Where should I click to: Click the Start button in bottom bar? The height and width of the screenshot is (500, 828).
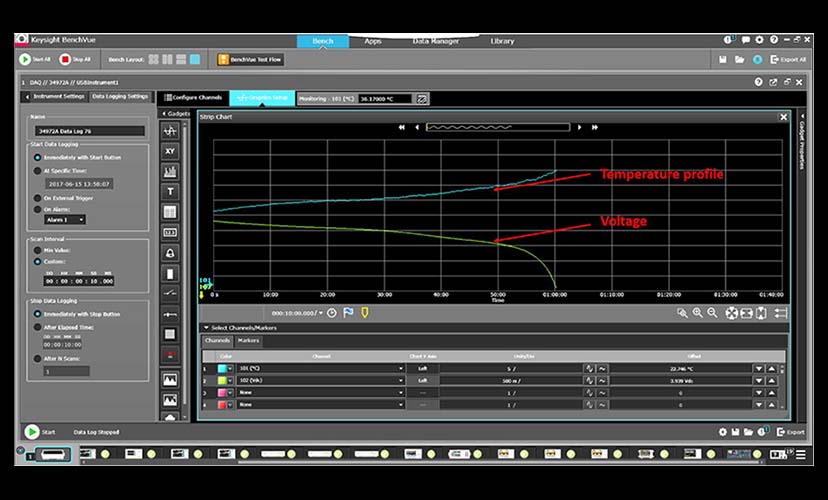[x=40, y=432]
